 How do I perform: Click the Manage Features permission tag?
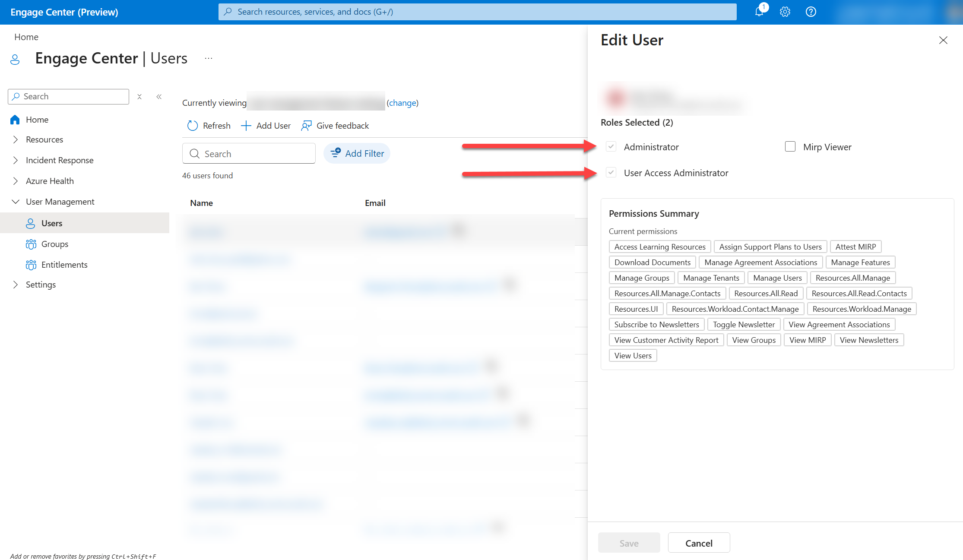click(860, 263)
